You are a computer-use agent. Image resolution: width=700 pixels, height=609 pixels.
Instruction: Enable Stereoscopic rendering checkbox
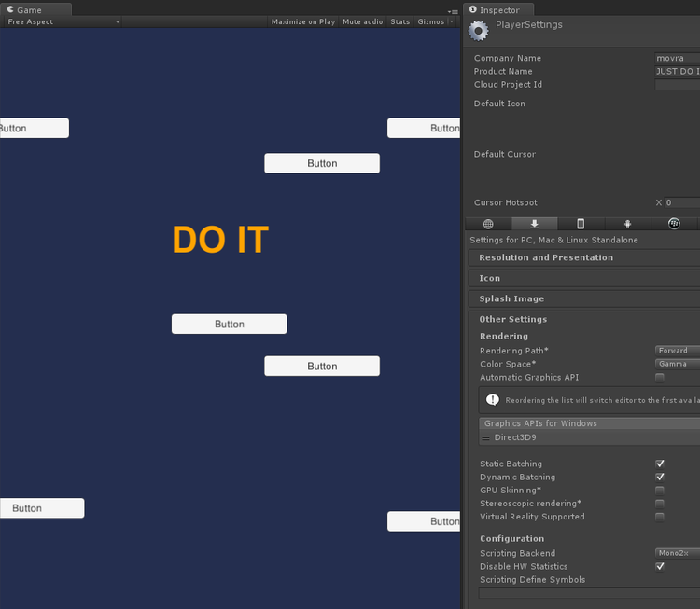coord(659,504)
